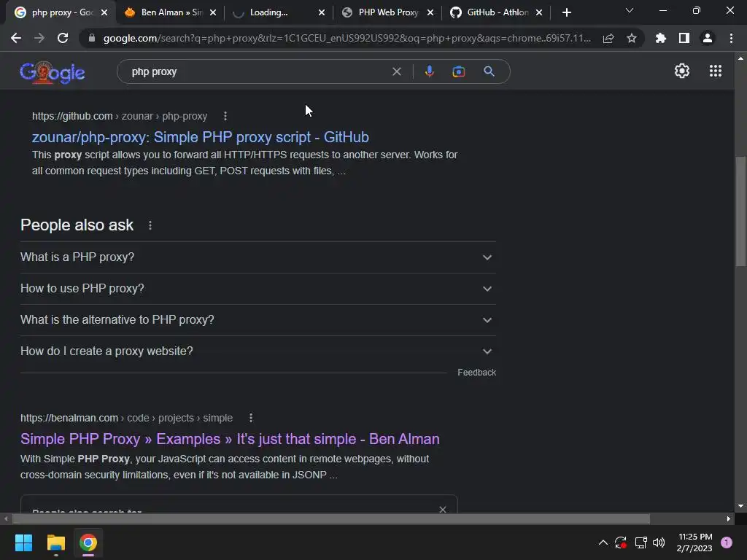Open the Chrome extensions puzzle icon

[x=660, y=38]
